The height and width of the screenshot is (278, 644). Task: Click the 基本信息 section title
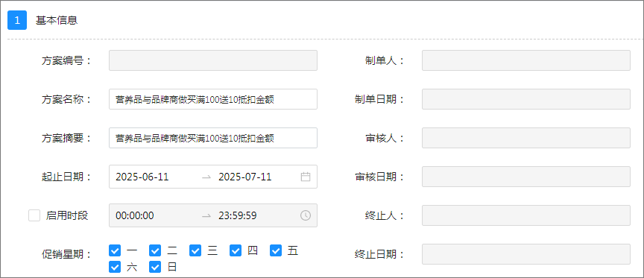57,21
